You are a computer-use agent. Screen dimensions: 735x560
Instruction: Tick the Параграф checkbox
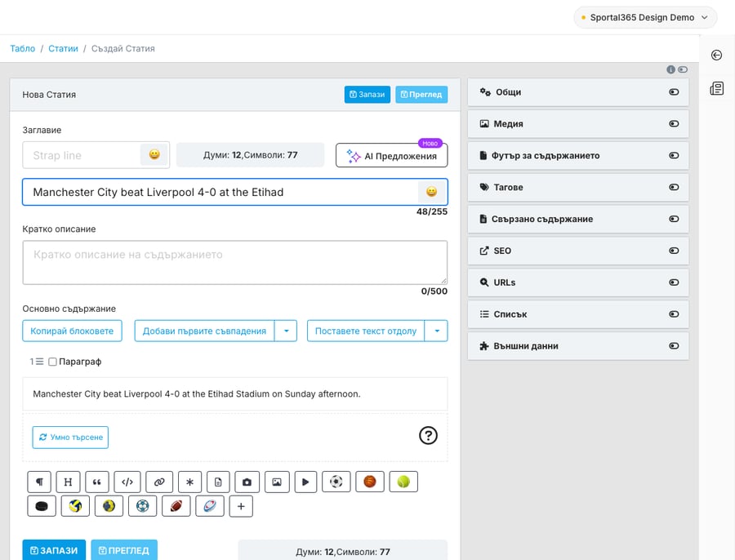tap(52, 362)
